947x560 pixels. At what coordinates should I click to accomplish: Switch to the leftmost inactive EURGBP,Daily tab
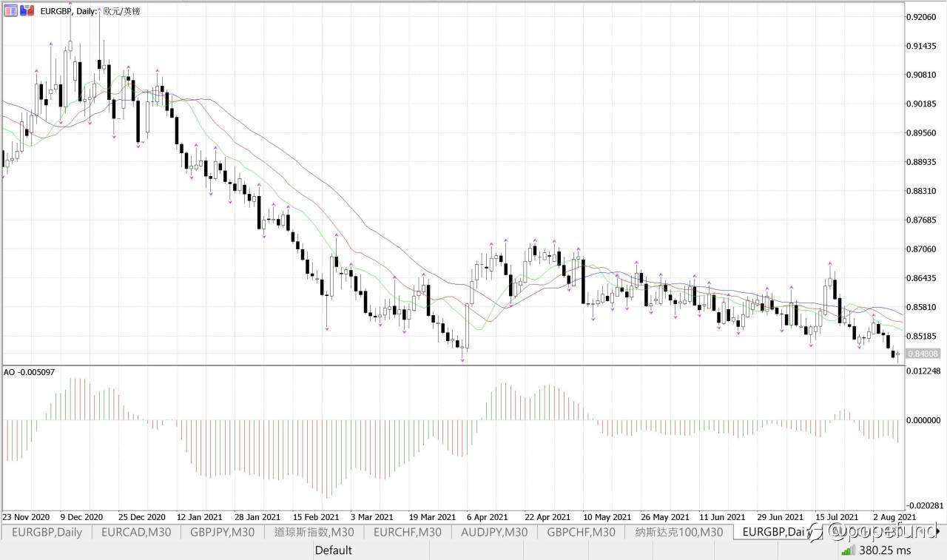pos(47,532)
